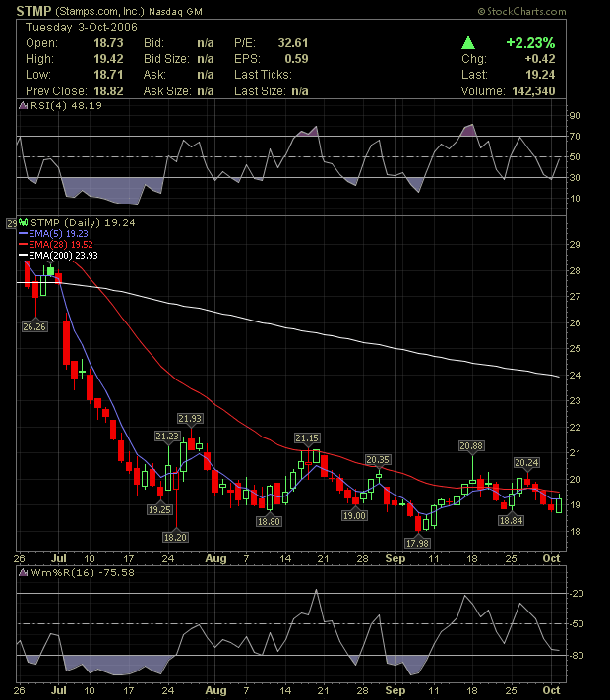The image size is (610, 700).
Task: Click the Ask Size n/a value
Action: coord(205,91)
